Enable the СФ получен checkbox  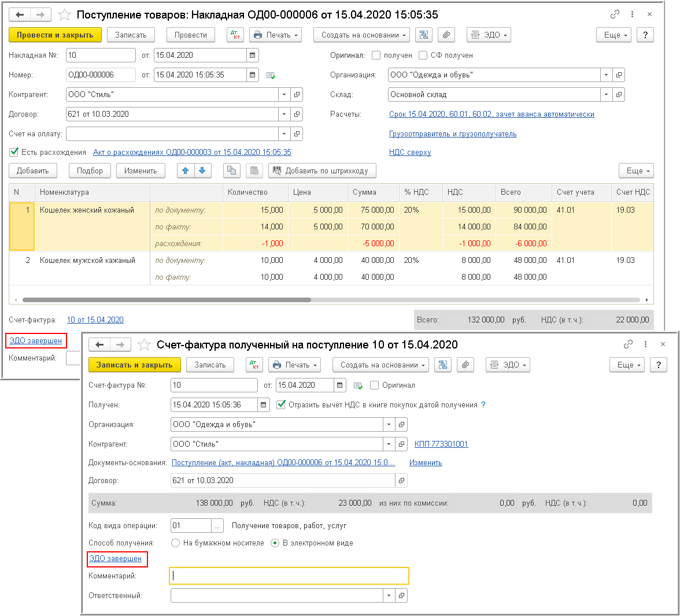pos(423,55)
